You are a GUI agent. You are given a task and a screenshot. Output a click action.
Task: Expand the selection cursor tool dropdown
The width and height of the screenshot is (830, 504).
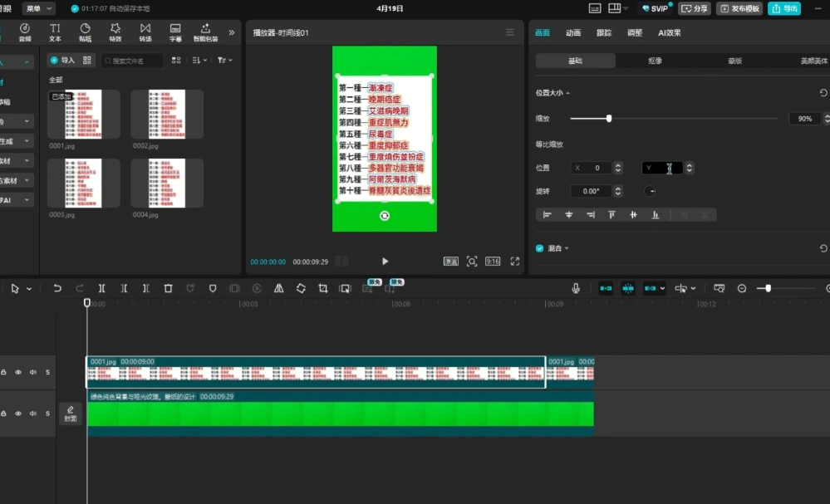pos(29,289)
